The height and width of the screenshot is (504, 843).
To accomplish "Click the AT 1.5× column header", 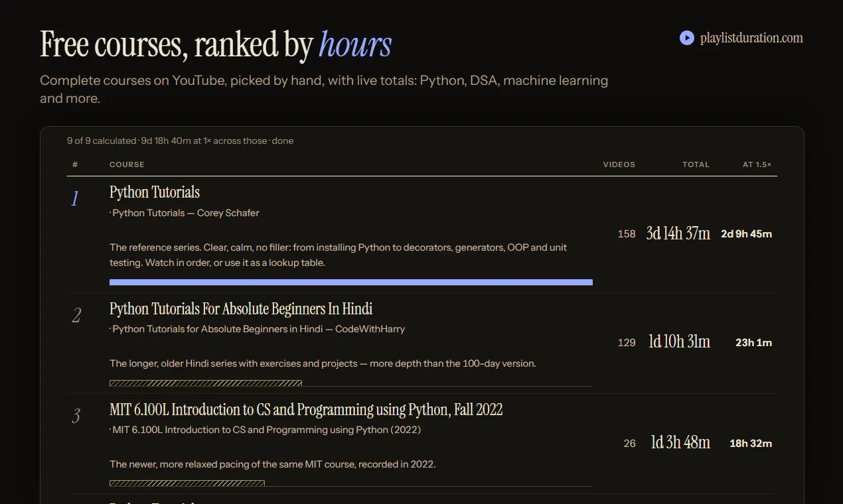I will click(x=757, y=164).
